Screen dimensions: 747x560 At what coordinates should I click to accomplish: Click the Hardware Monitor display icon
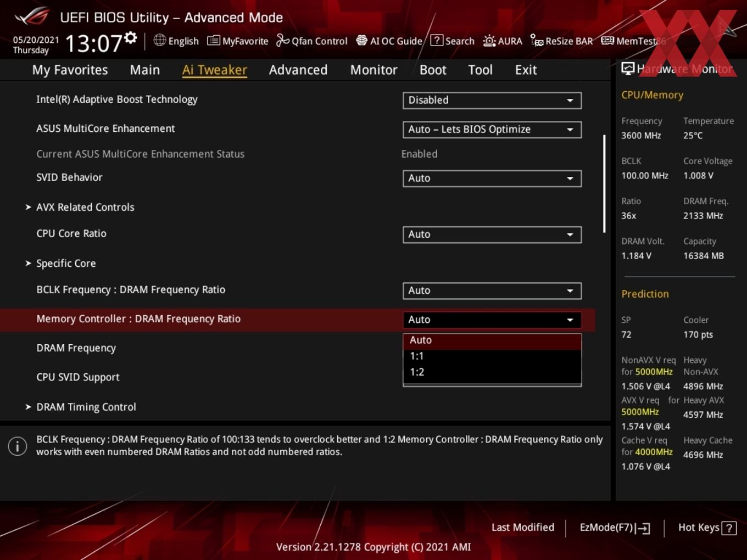pyautogui.click(x=628, y=69)
